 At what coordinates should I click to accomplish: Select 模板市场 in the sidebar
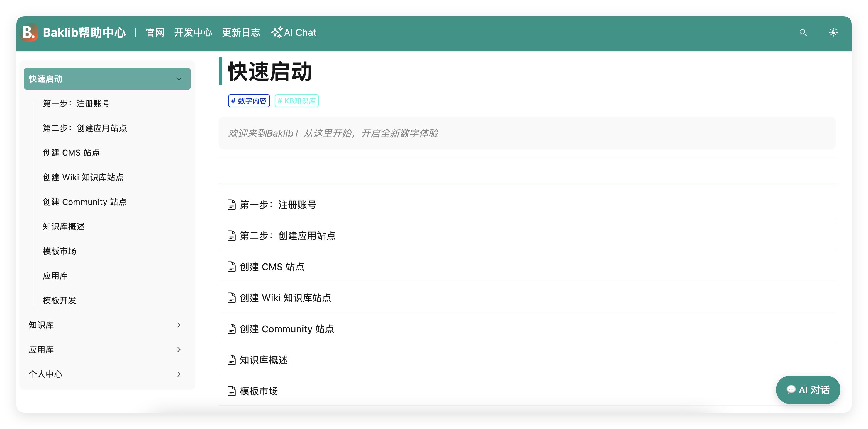click(60, 251)
